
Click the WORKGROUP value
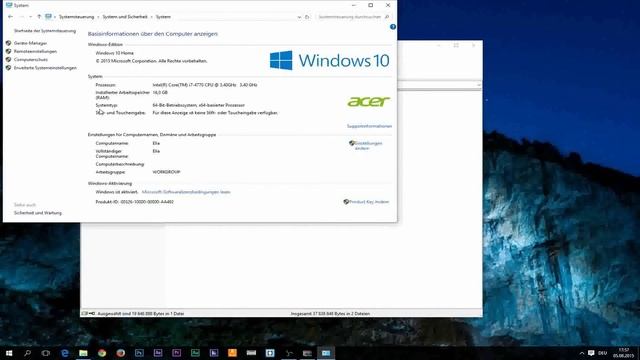[x=166, y=172]
